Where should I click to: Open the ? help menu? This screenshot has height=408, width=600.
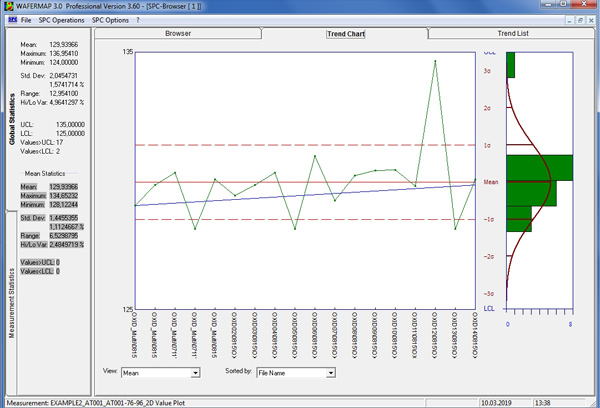[138, 20]
